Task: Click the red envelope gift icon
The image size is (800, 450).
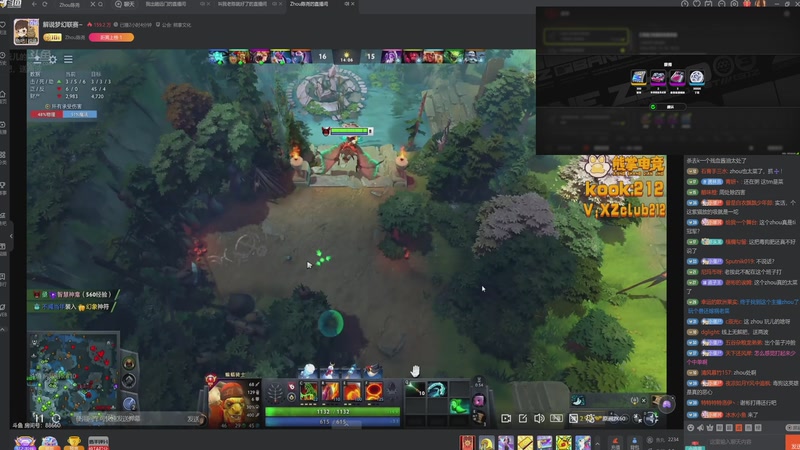Action: 467,442
